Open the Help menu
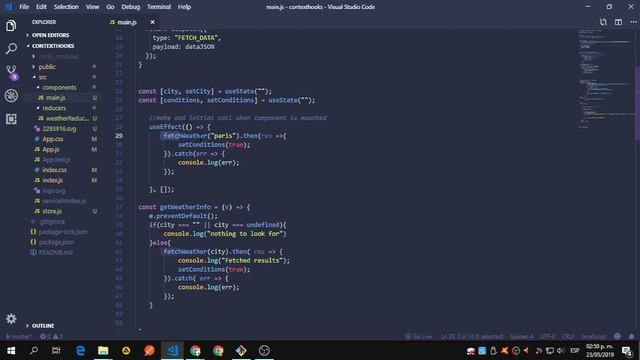The width and height of the screenshot is (640, 360). 184,7
